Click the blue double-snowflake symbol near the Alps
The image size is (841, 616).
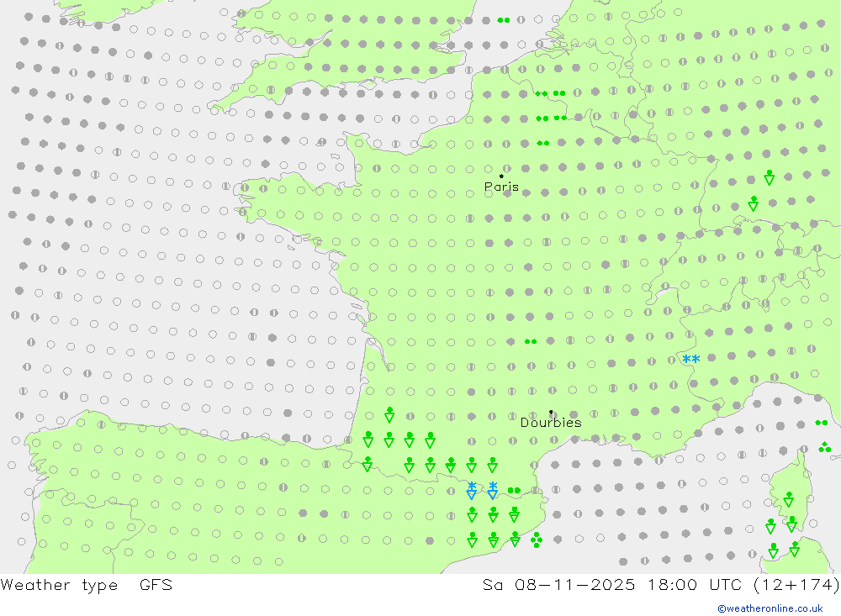click(690, 359)
